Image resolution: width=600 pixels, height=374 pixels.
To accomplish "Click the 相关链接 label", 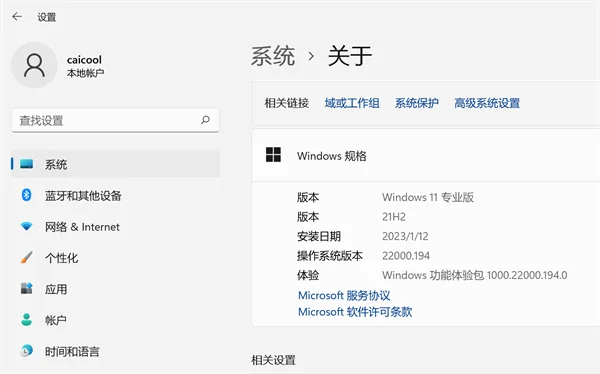I will click(287, 103).
